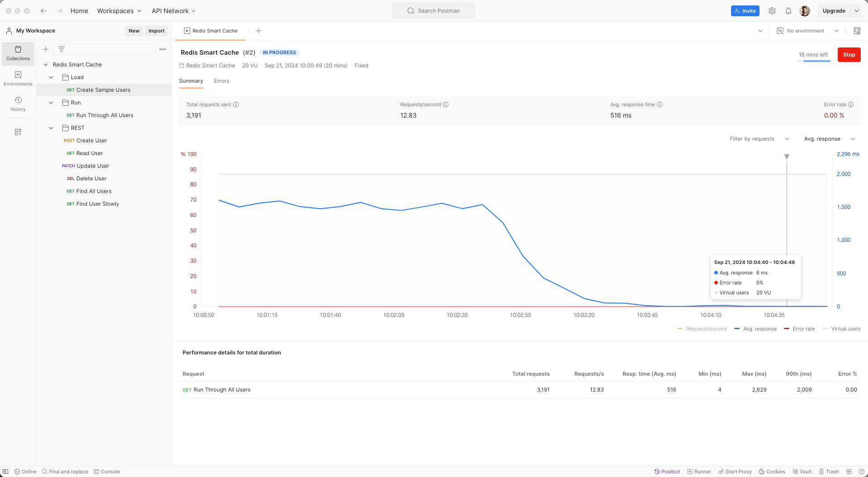Show info for Error rate
This screenshot has height=477, width=868.
coord(851,104)
